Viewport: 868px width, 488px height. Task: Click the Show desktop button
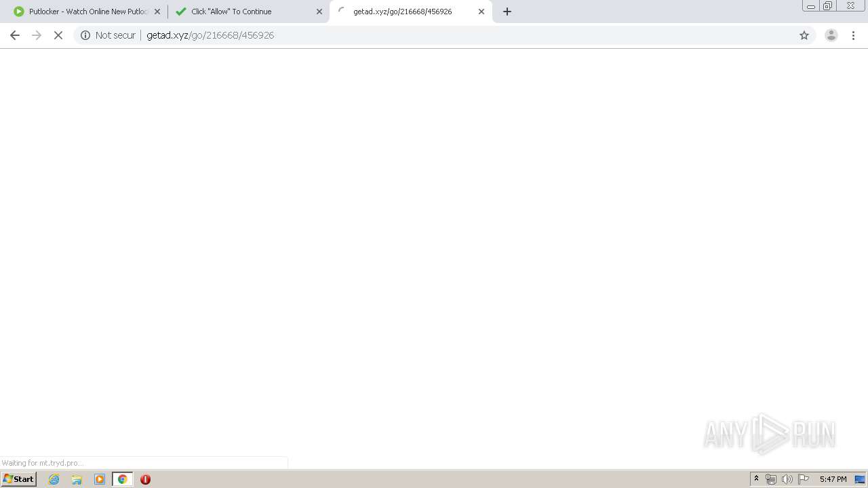click(860, 479)
